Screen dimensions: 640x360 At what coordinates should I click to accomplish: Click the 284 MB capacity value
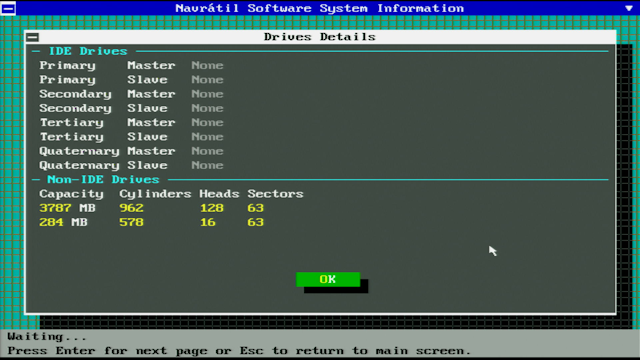[x=63, y=222]
